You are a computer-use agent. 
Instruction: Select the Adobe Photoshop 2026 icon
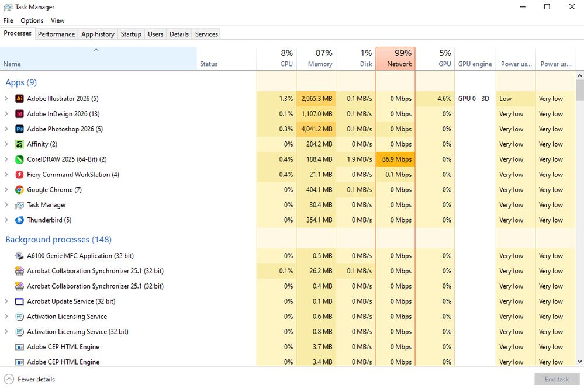click(x=18, y=129)
